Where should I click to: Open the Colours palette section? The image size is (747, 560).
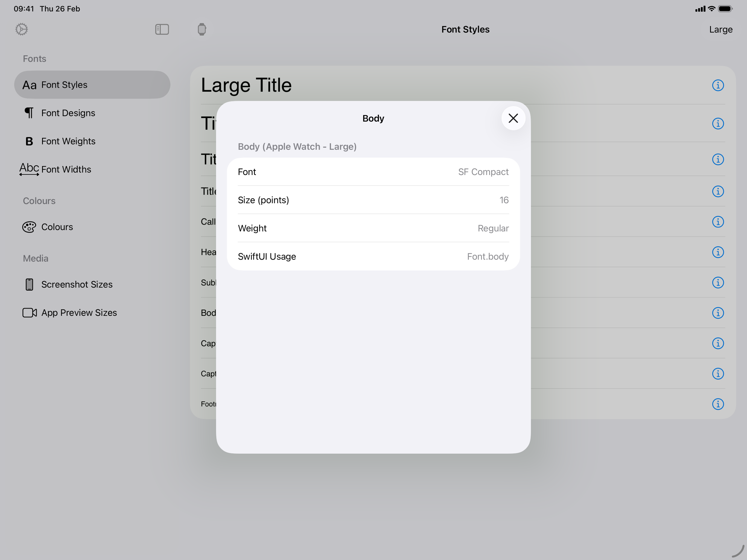pyautogui.click(x=57, y=227)
